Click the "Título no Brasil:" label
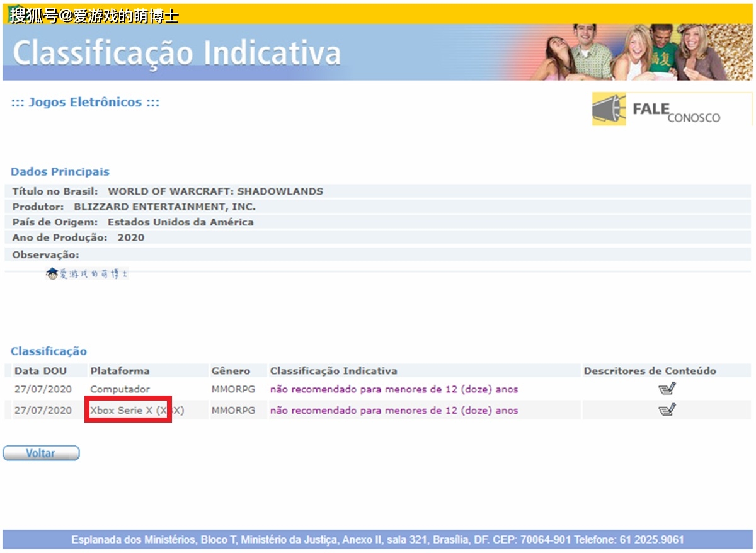Screen dimensions: 756x553 (55, 191)
